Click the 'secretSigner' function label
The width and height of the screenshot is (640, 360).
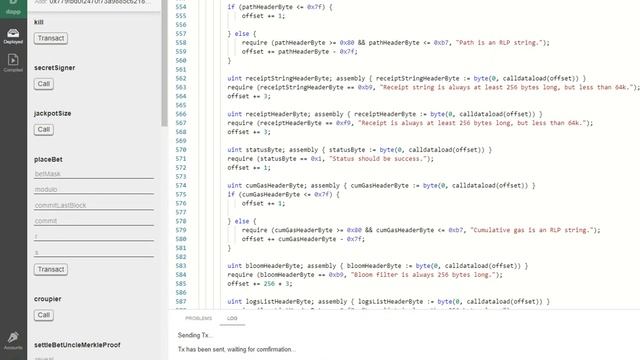pyautogui.click(x=54, y=68)
